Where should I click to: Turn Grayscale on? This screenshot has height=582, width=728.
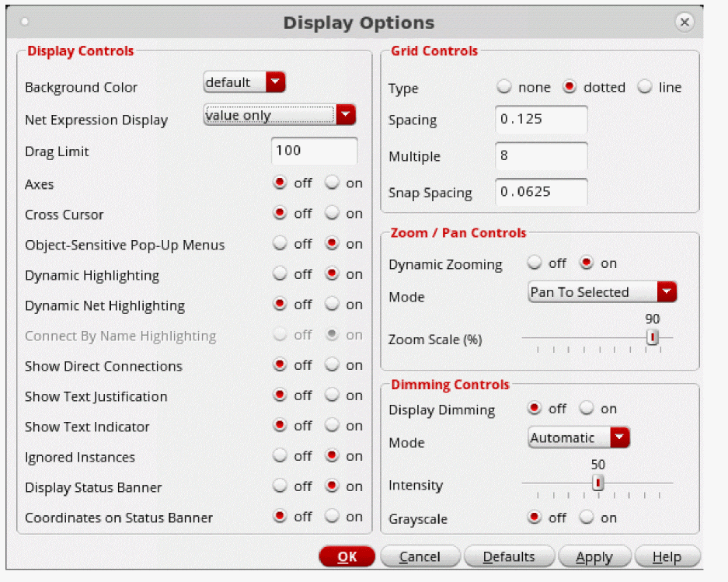[587, 517]
